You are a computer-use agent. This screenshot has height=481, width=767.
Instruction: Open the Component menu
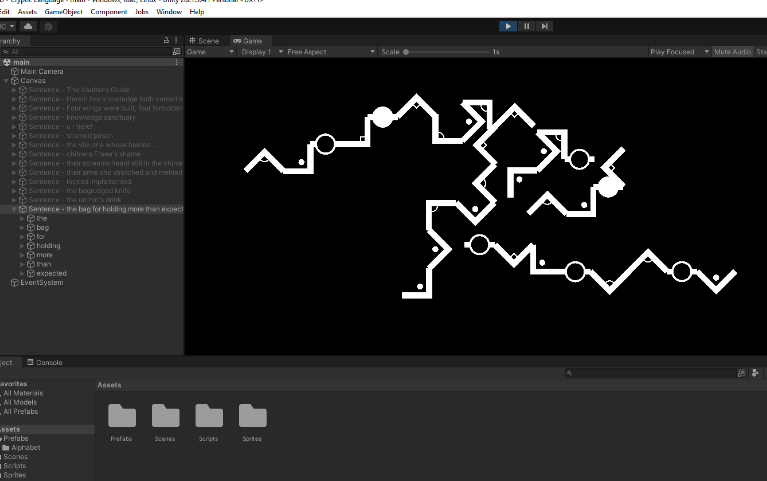pyautogui.click(x=108, y=12)
